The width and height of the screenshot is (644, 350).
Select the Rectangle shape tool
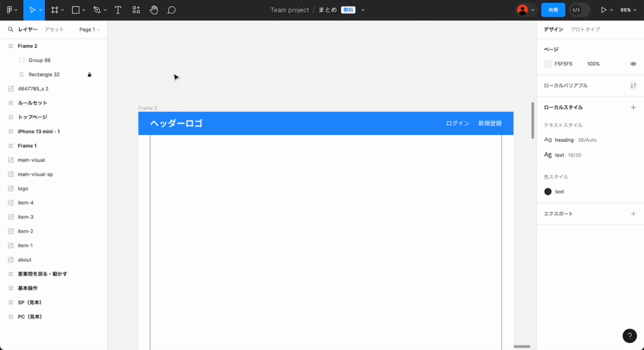click(75, 10)
